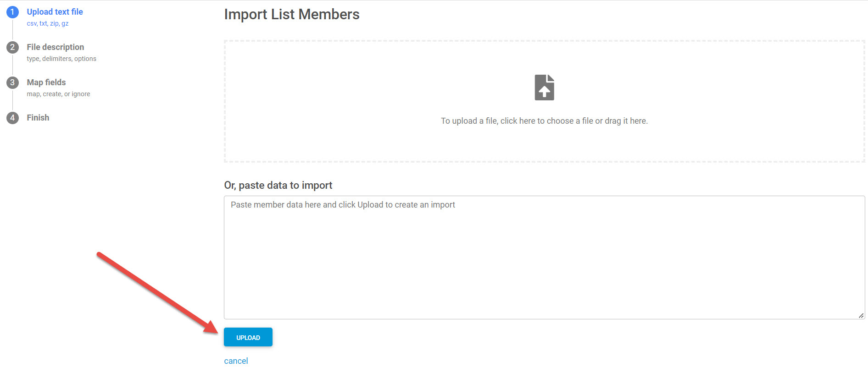868x367 pixels.
Task: Click the Import List Members heading
Action: tap(291, 15)
